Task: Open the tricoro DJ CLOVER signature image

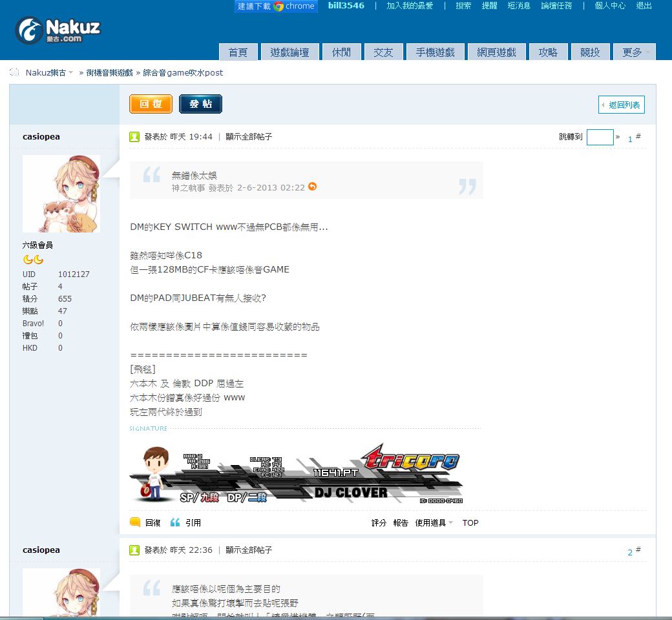Action: click(x=296, y=473)
